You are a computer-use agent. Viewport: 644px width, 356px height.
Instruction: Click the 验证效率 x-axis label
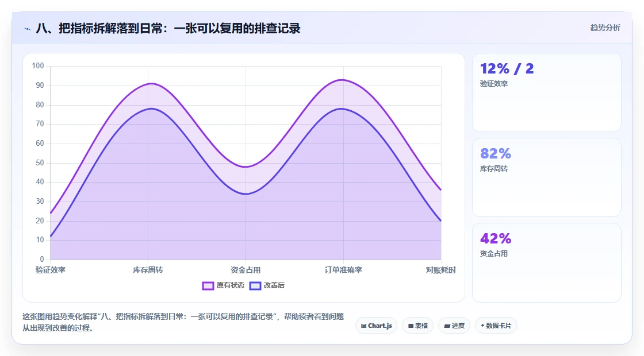pyautogui.click(x=51, y=270)
